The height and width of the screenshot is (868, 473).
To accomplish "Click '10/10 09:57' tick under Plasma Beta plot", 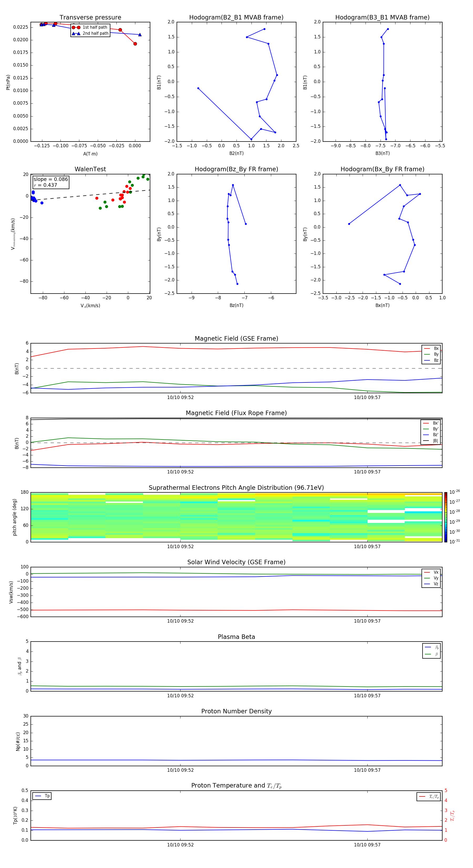I will point(367,696).
